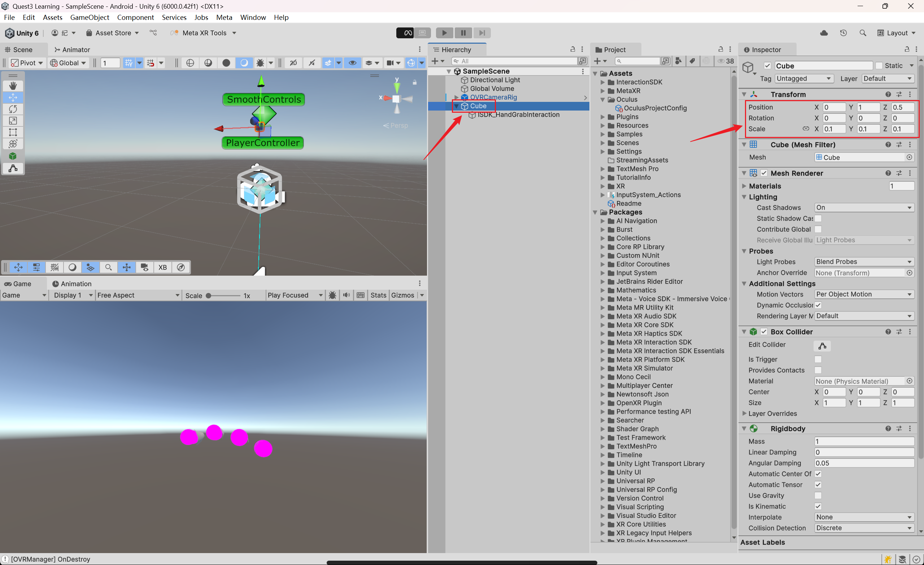Viewport: 924px width, 565px height.
Task: Click the Edit Collider button in Box Collider
Action: (x=822, y=346)
